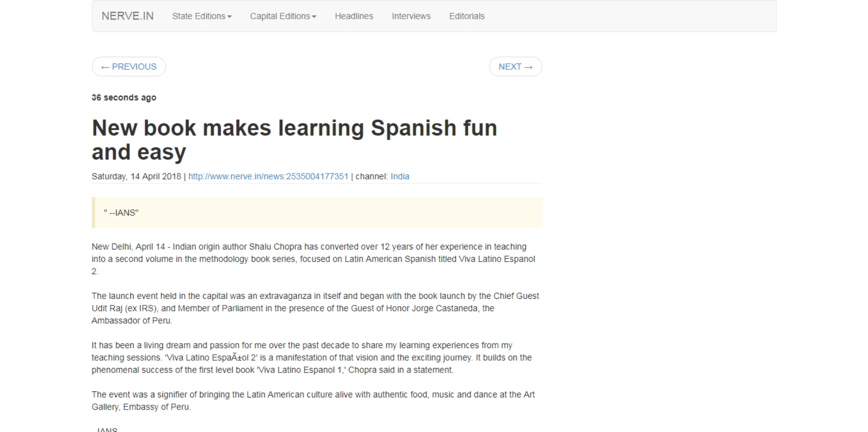Viewport: 868px width, 432px height.
Task: Open the State Editions dropdown menu
Action: [201, 16]
